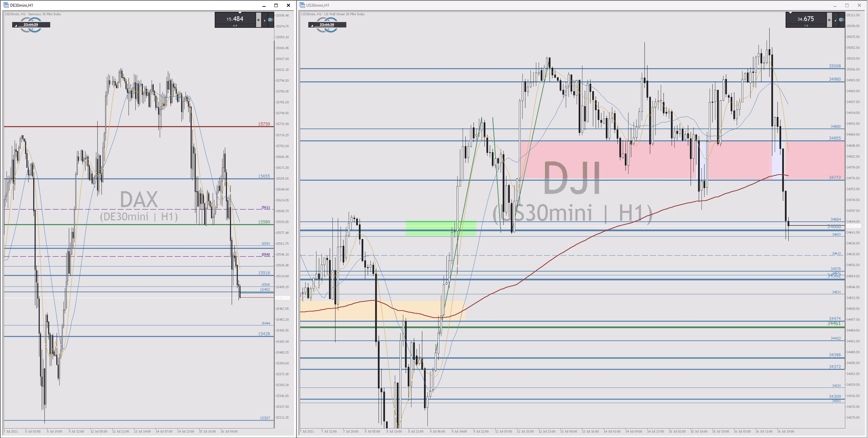Select the 34333 level label on DJI chart
868x438 pixels.
(x=836, y=386)
